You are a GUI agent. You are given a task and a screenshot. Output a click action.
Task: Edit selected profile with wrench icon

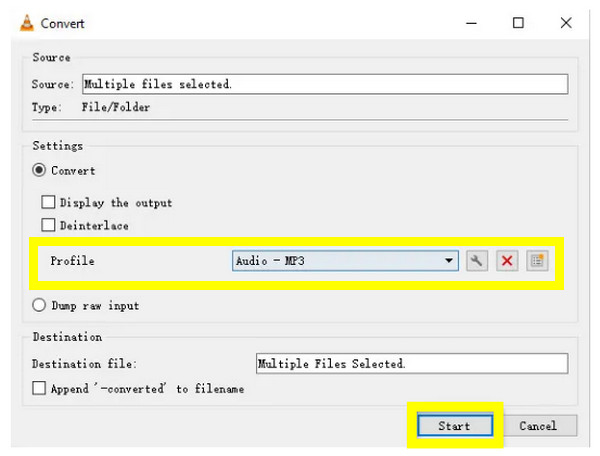click(x=477, y=261)
